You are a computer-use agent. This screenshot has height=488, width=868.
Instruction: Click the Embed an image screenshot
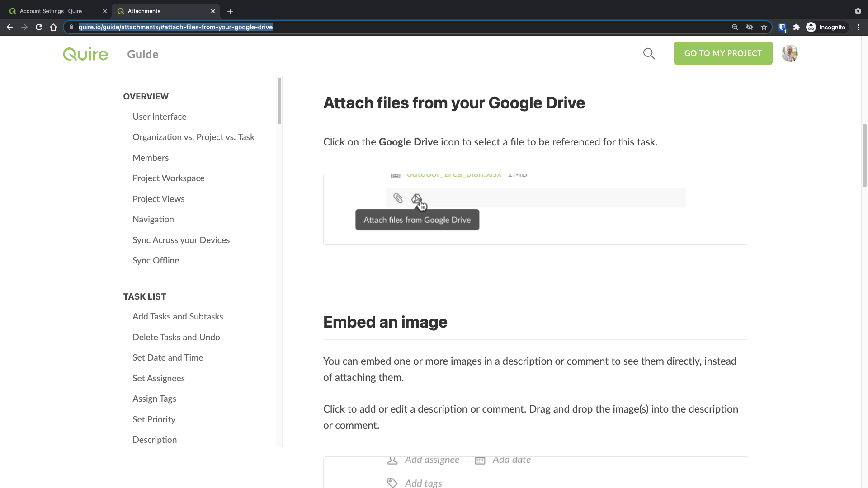tap(536, 472)
